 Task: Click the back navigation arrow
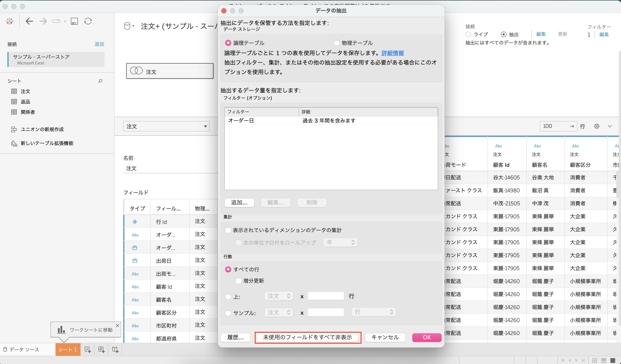(x=29, y=21)
